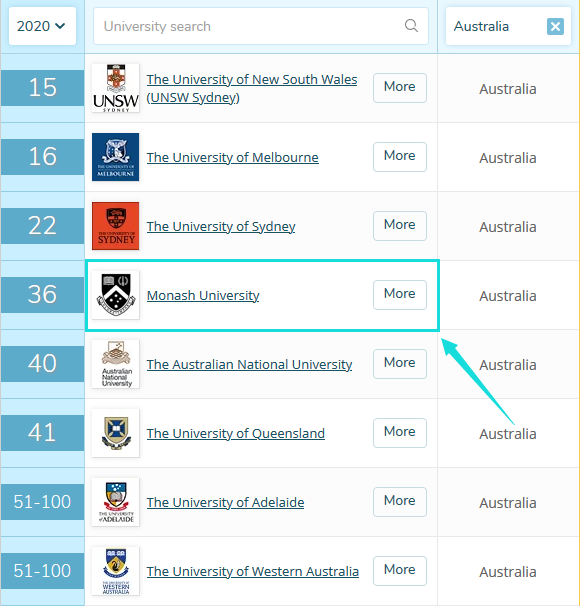Click the University of Queensland crest
This screenshot has height=606, width=580.
coord(116,433)
